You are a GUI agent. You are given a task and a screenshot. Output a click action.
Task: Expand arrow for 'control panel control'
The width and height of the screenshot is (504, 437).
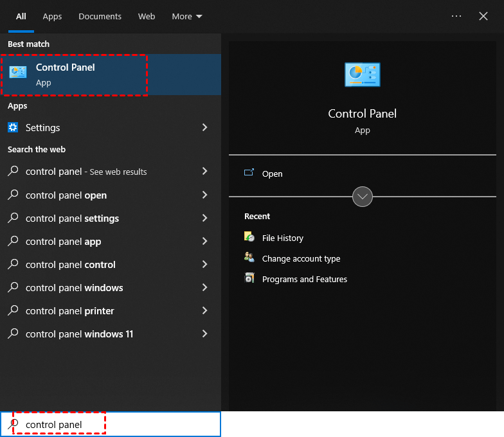(204, 264)
